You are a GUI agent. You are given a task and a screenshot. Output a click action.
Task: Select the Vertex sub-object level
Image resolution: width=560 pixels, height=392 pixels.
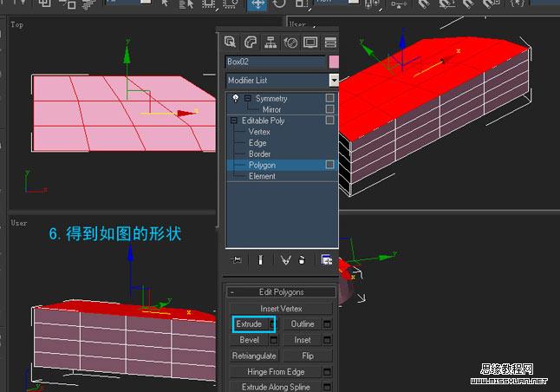259,132
